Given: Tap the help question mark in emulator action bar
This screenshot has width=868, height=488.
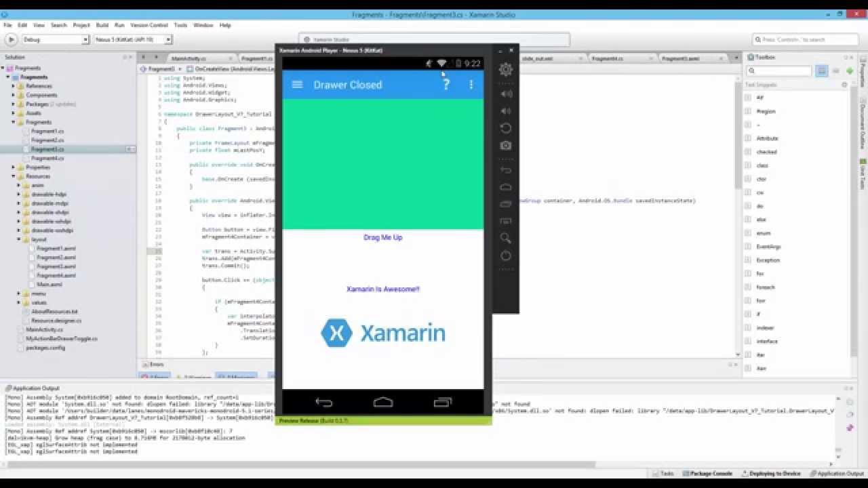Looking at the screenshot, I should (x=446, y=85).
